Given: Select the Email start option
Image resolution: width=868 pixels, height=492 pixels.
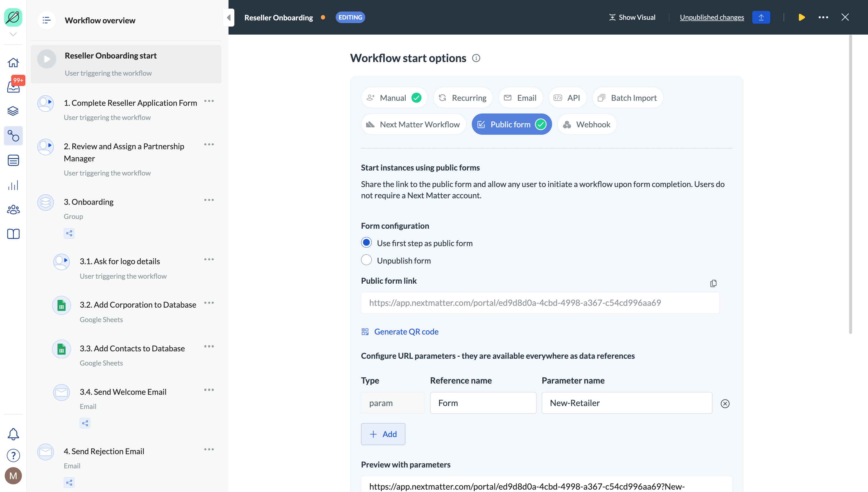Looking at the screenshot, I should click(x=520, y=98).
